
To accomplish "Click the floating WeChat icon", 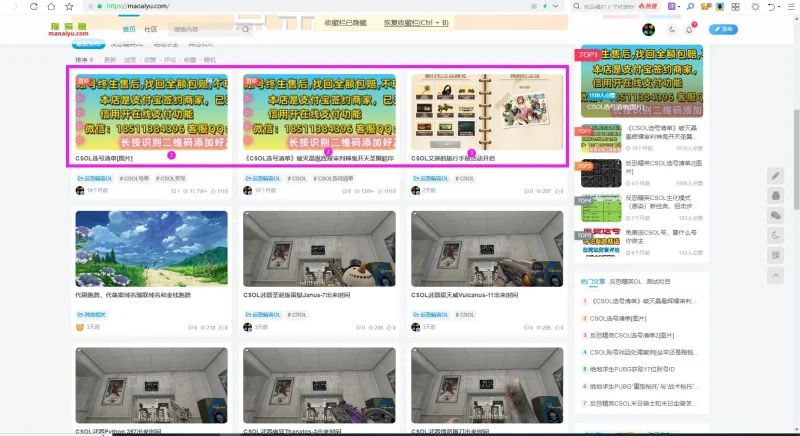I will pyautogui.click(x=776, y=216).
